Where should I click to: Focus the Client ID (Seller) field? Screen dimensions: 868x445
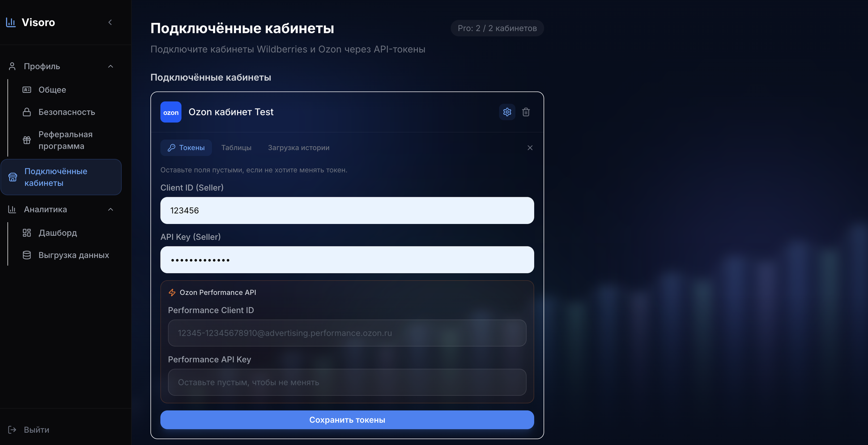[347, 211]
